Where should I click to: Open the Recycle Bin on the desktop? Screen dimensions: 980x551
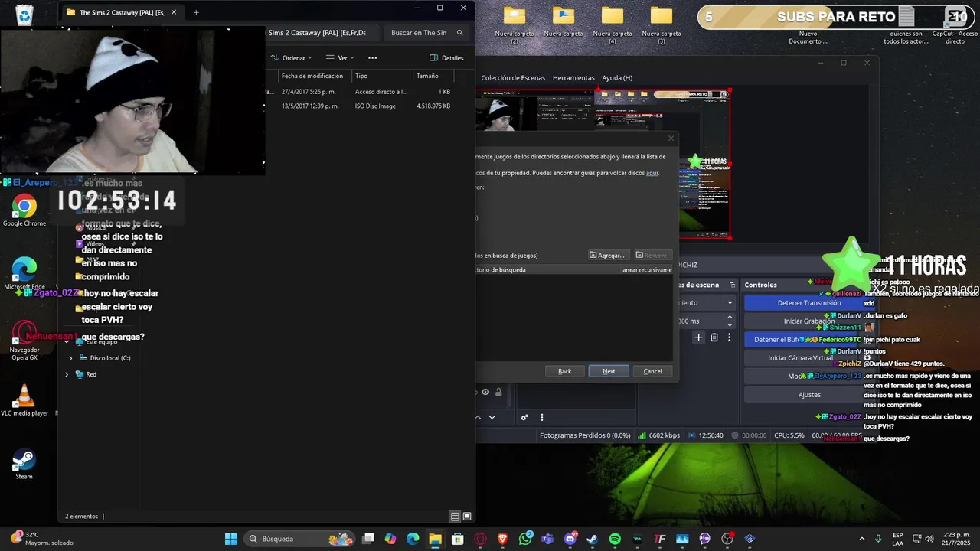[x=24, y=15]
